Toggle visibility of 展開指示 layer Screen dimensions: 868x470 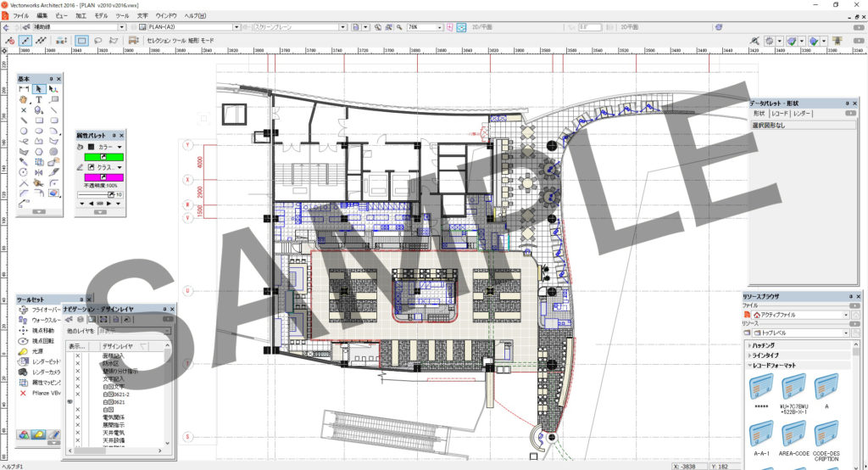tap(77, 425)
